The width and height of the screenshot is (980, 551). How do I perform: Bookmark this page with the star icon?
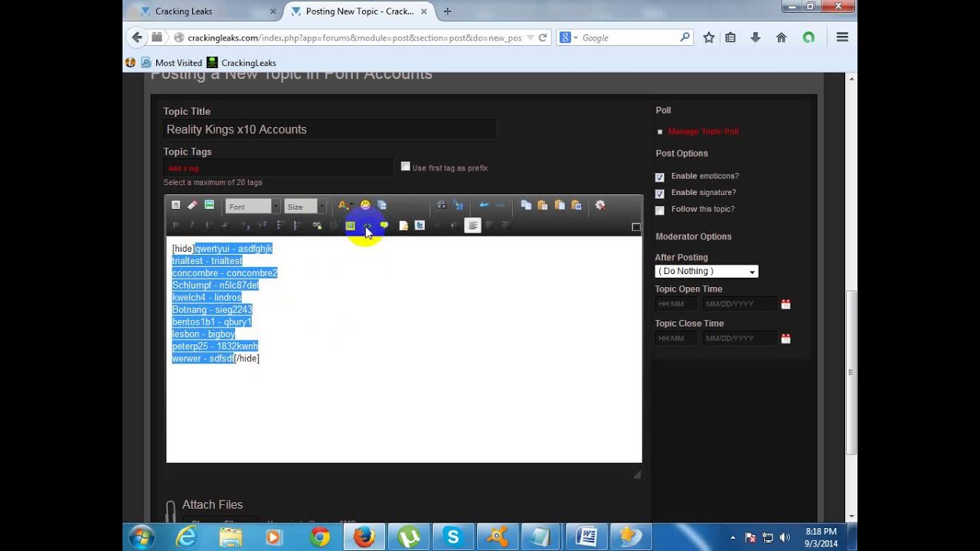tap(709, 37)
